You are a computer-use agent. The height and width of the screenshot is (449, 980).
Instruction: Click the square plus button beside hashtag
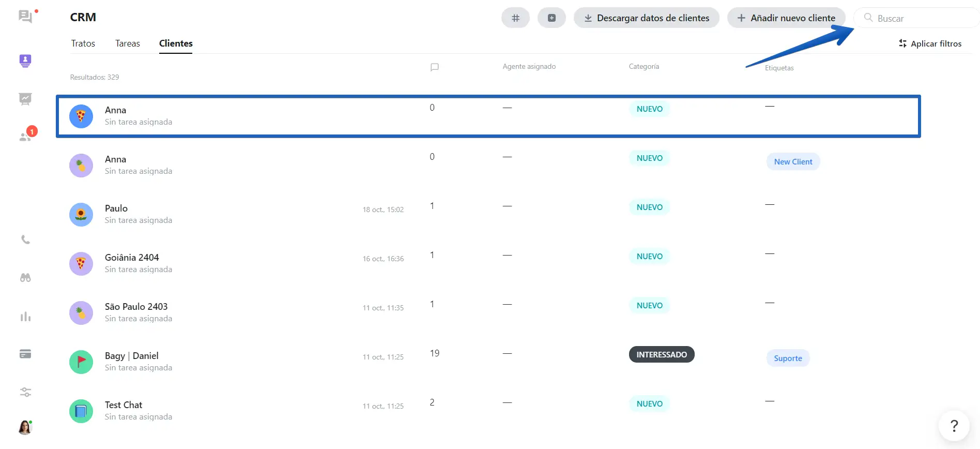click(x=552, y=18)
